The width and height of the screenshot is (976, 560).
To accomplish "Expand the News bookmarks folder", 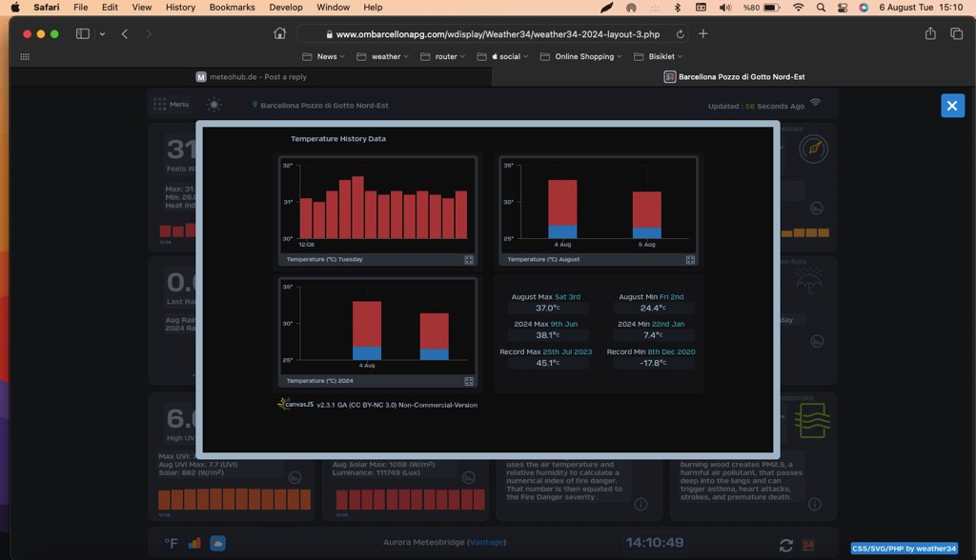I will [x=320, y=56].
